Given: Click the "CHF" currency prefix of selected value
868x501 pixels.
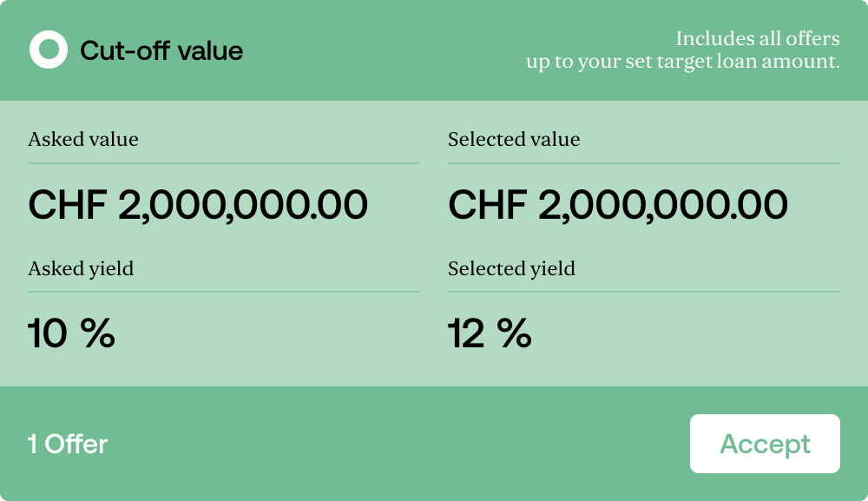Looking at the screenshot, I should [488, 205].
